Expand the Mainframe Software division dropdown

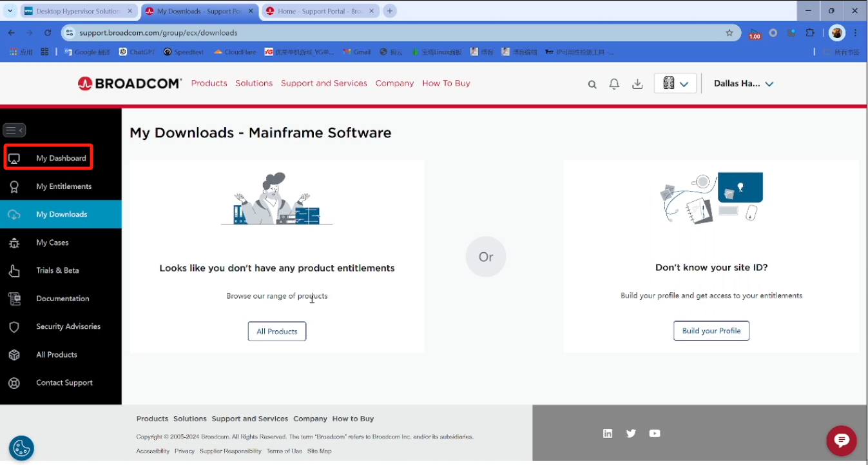click(x=675, y=83)
